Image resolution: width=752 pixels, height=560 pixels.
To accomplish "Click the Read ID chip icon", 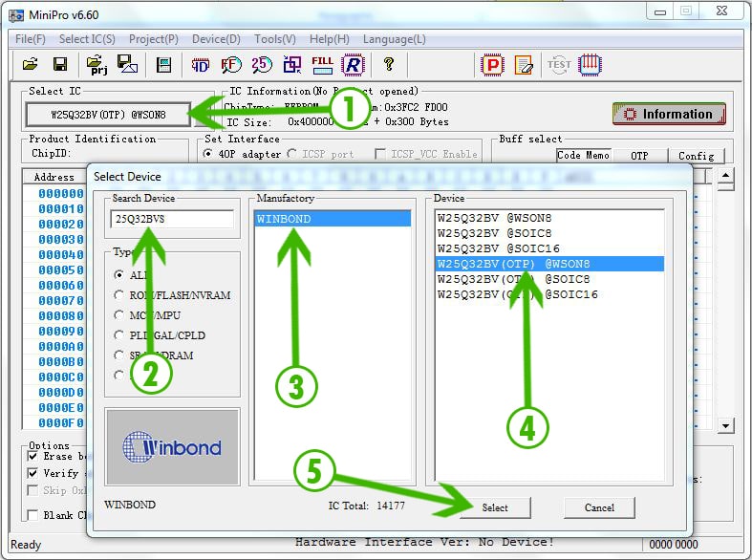I will (x=200, y=65).
